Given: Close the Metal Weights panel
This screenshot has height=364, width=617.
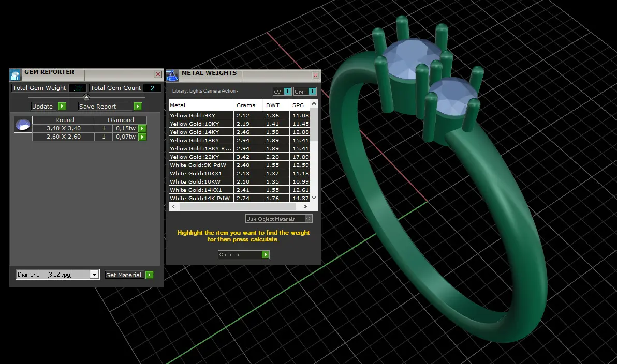Looking at the screenshot, I should (x=316, y=75).
